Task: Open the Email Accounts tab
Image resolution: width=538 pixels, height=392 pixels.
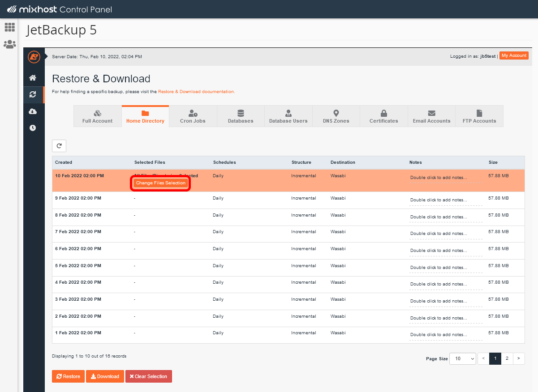Action: point(431,116)
